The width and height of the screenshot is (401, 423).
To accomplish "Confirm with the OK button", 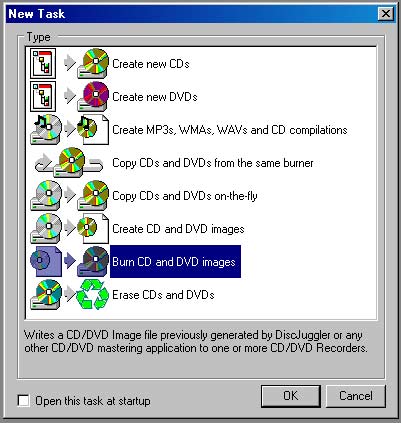I will click(x=291, y=396).
